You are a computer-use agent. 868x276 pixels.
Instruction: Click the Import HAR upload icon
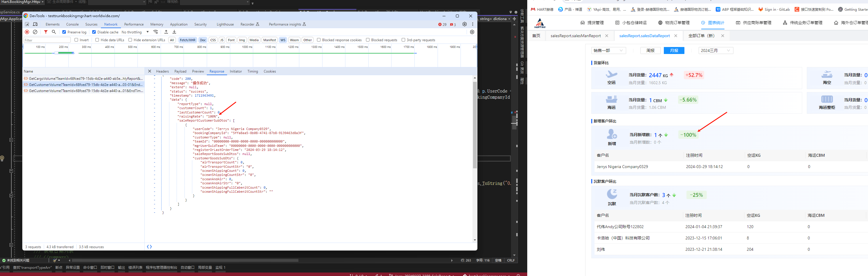coord(166,32)
